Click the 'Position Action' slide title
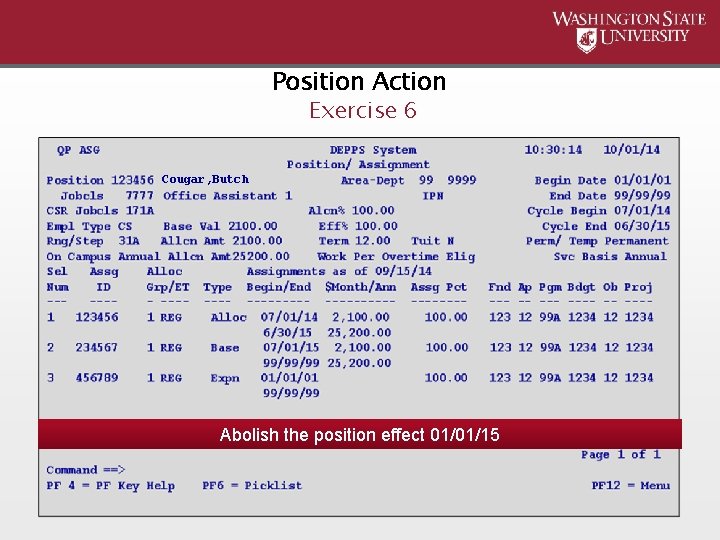This screenshot has width=720, height=540. 359,81
